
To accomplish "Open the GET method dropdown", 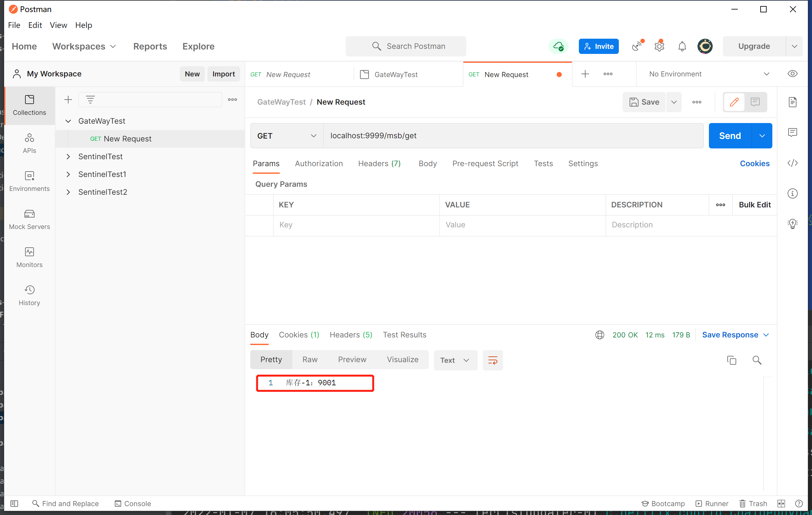I will coord(287,136).
